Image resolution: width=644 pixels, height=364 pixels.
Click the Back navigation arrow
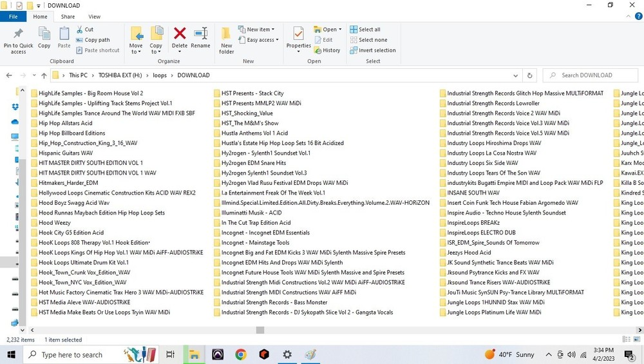[x=9, y=75]
